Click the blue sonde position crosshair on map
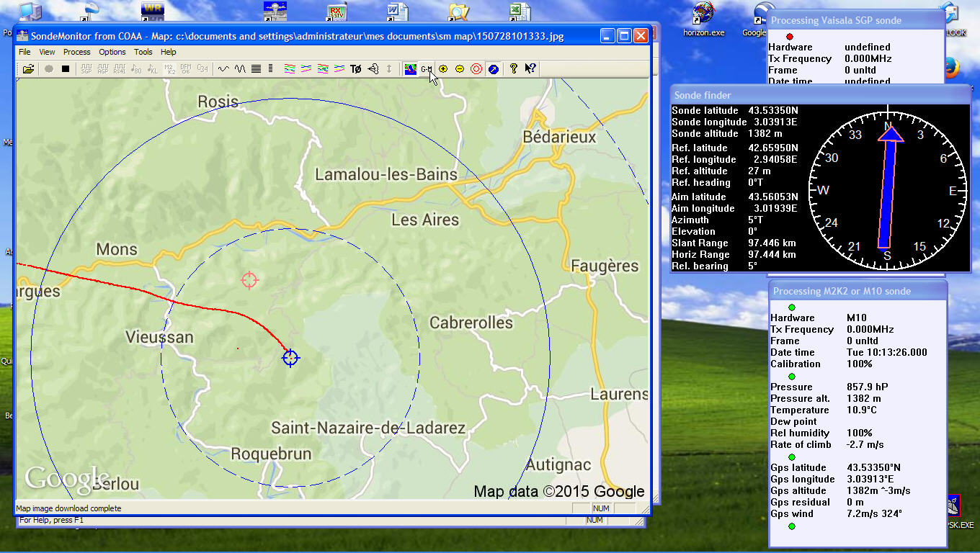The width and height of the screenshot is (980, 553). (290, 357)
